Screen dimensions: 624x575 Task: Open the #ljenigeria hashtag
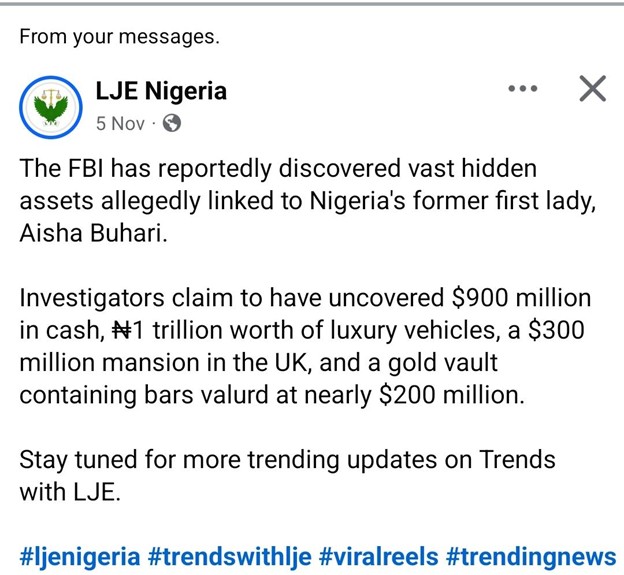[x=80, y=556]
